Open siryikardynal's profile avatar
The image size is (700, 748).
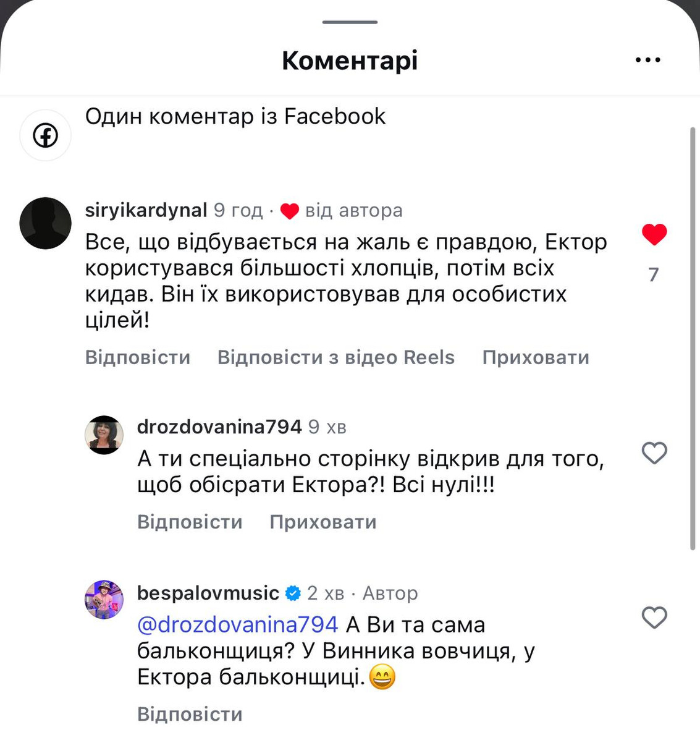[45, 223]
